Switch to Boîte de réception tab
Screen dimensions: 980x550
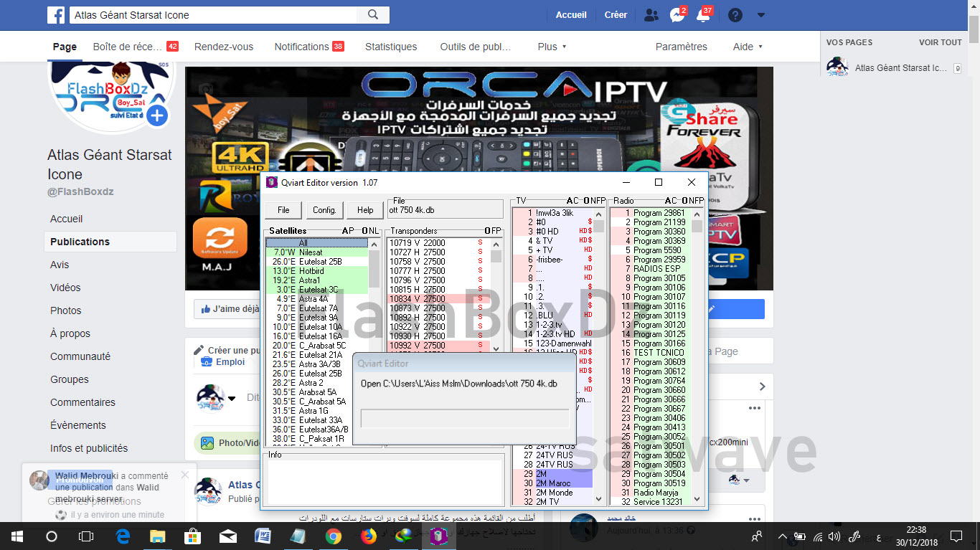(x=135, y=47)
